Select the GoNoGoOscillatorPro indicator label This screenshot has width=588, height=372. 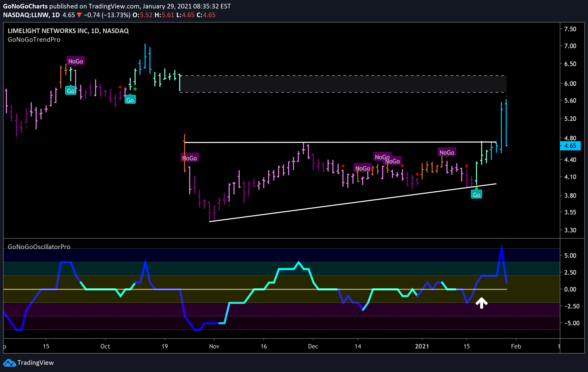pos(39,247)
